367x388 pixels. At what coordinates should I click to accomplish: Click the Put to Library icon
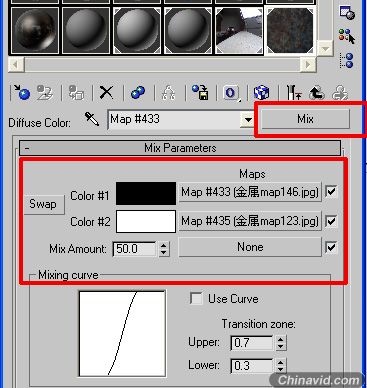pyautogui.click(x=200, y=92)
